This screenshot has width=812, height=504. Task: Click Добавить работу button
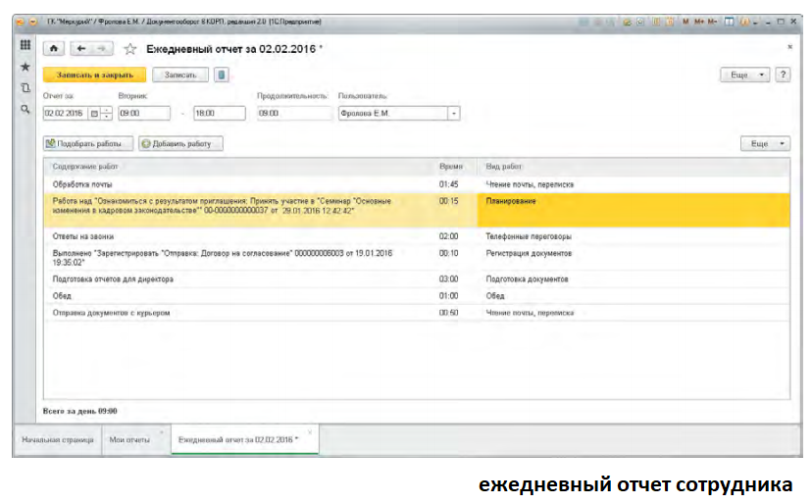180,144
